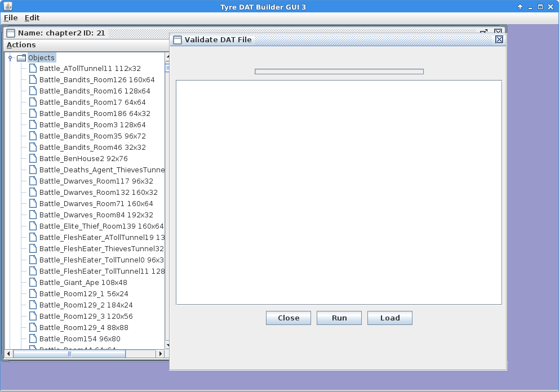
Task: Click the Validate DAT File window icon
Action: (177, 40)
